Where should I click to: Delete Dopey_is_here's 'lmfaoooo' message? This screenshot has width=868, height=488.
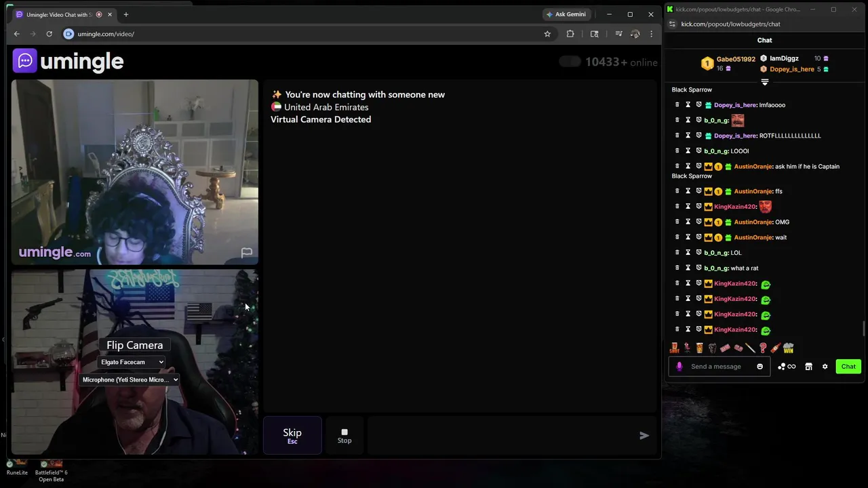tap(677, 105)
